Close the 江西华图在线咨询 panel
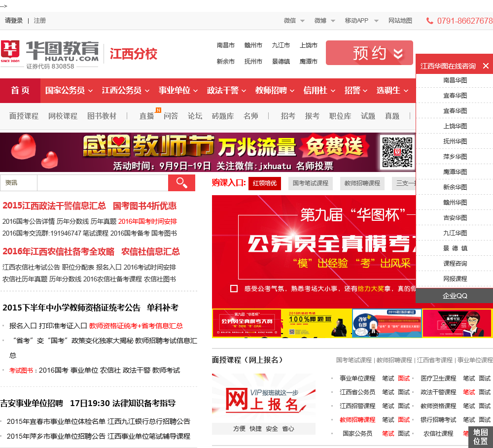 point(486,66)
